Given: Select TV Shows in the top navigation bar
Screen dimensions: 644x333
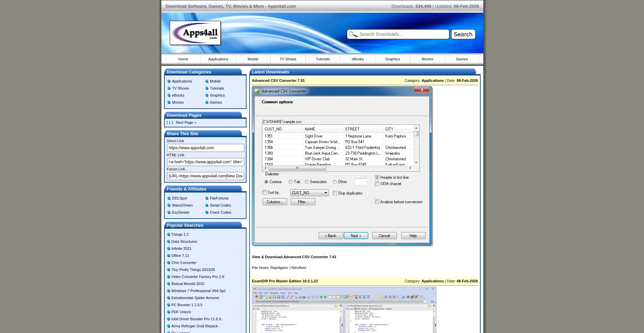Looking at the screenshot, I should pyautogui.click(x=288, y=59).
